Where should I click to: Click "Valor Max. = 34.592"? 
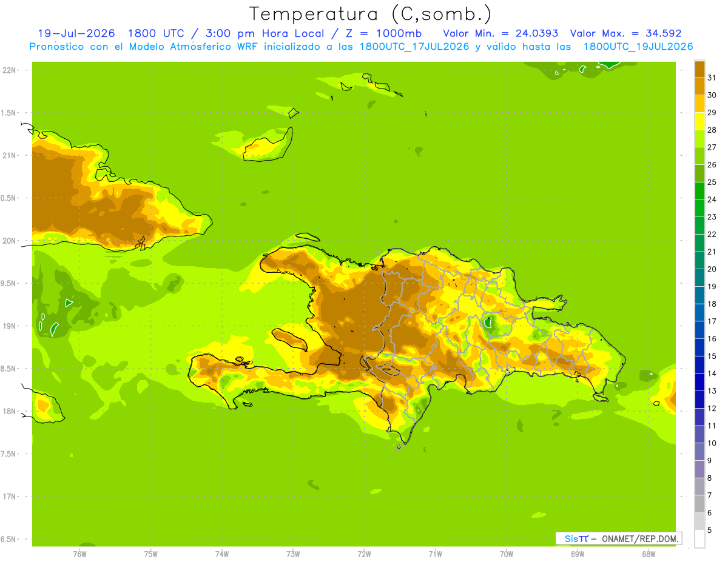pos(625,33)
